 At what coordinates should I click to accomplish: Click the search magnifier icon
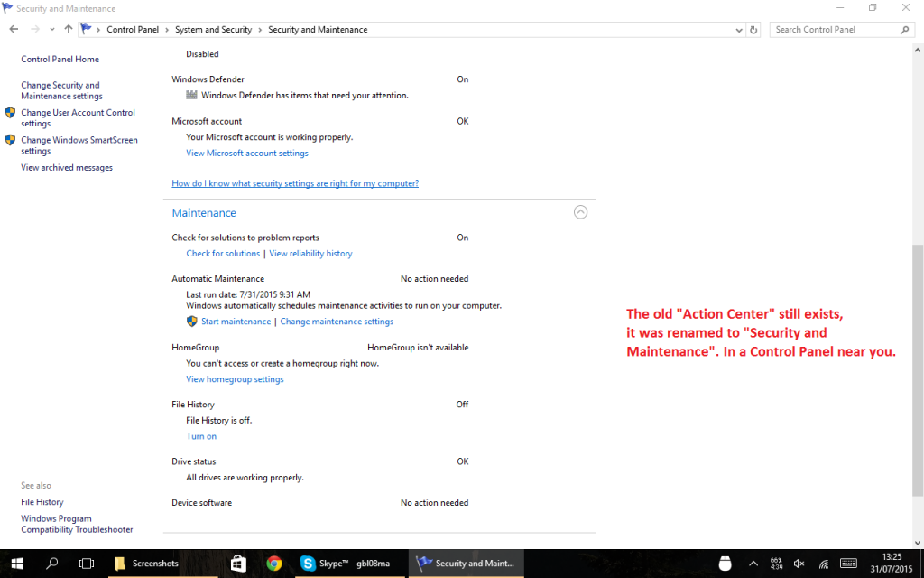coord(904,30)
